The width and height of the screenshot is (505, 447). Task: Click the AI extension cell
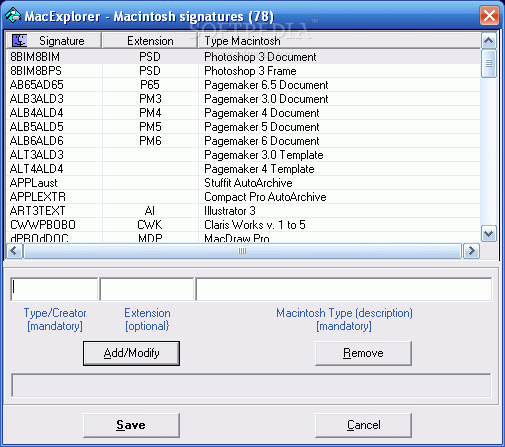click(150, 211)
